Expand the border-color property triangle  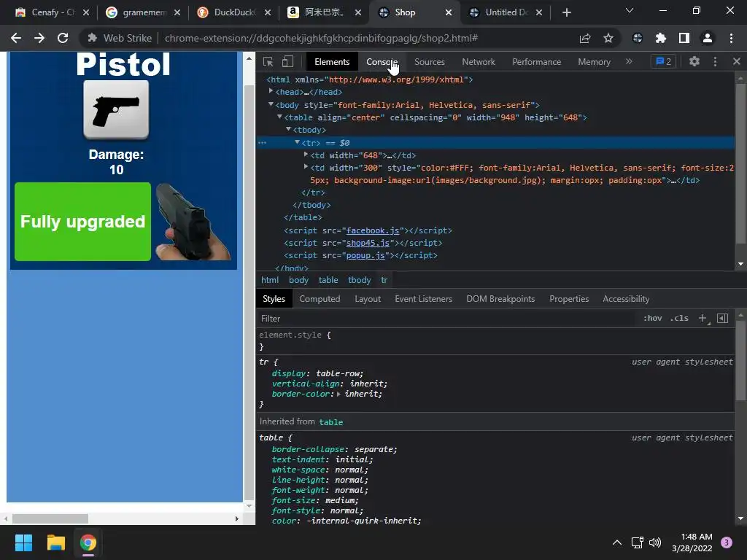(338, 394)
